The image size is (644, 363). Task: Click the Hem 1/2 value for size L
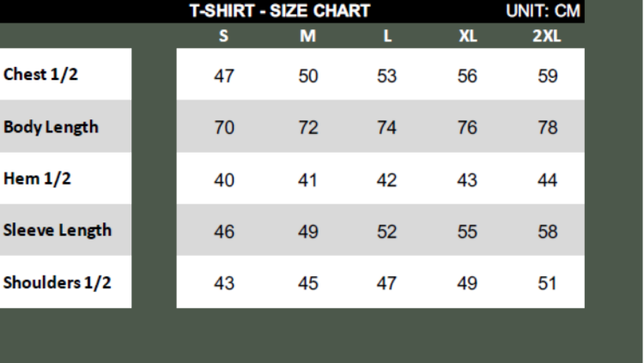387,180
